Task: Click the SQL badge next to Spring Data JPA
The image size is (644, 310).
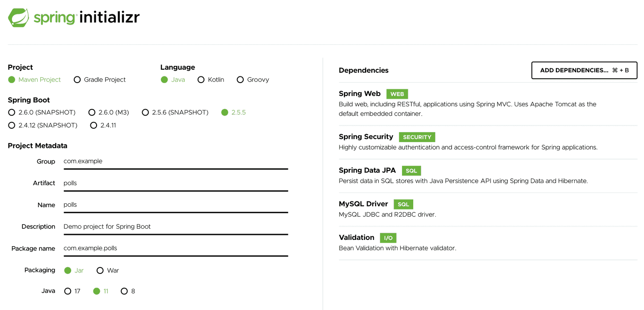Action: [411, 170]
